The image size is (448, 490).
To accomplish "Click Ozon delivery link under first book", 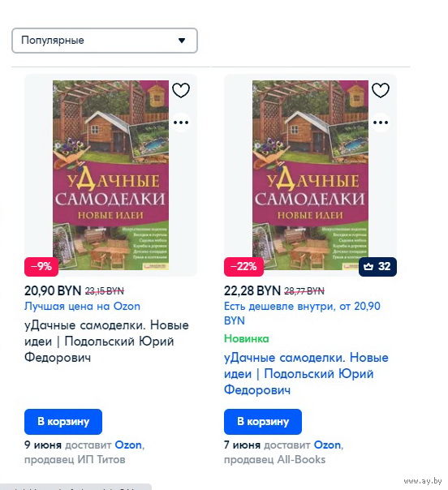I will pos(128,445).
